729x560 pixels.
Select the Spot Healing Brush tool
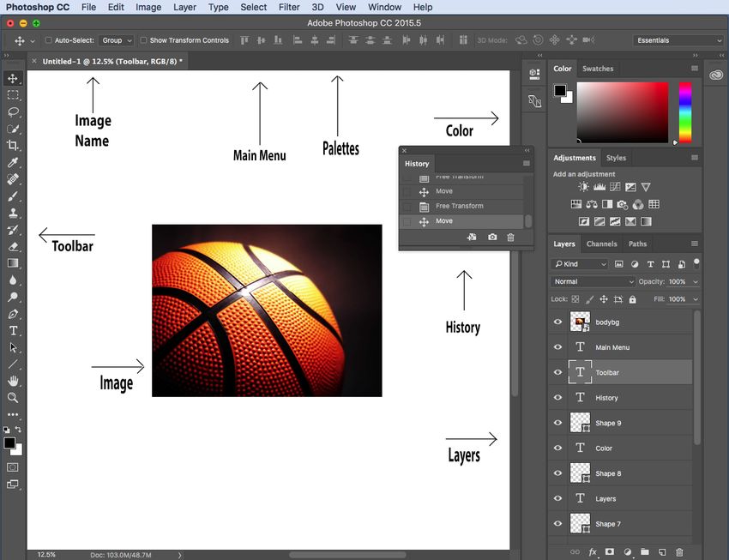click(x=13, y=179)
